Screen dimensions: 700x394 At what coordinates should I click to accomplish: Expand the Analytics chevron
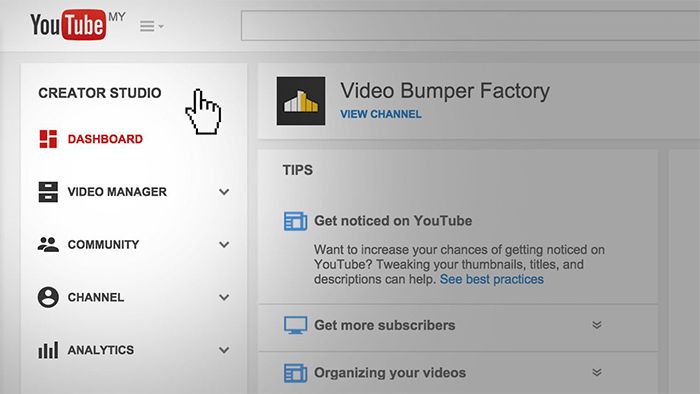pyautogui.click(x=224, y=350)
